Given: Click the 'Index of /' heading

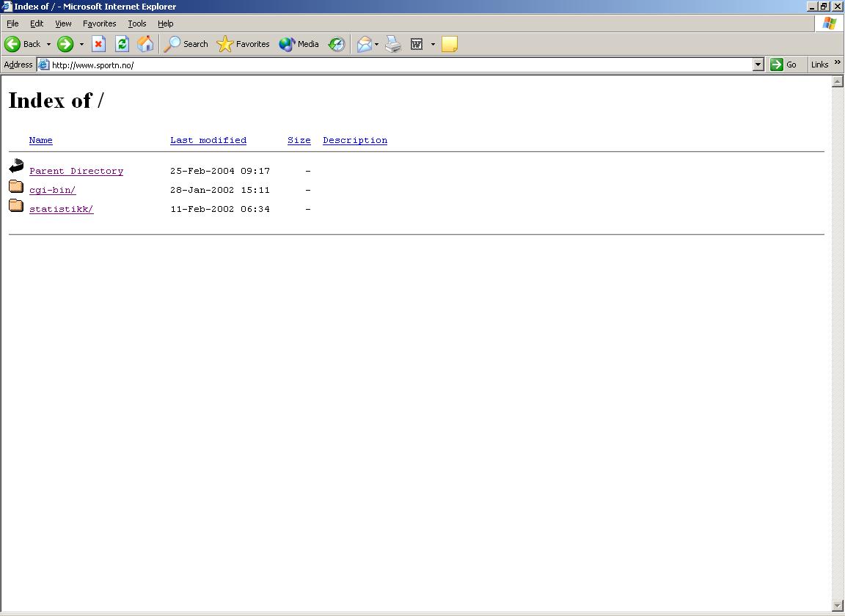Looking at the screenshot, I should [x=56, y=100].
